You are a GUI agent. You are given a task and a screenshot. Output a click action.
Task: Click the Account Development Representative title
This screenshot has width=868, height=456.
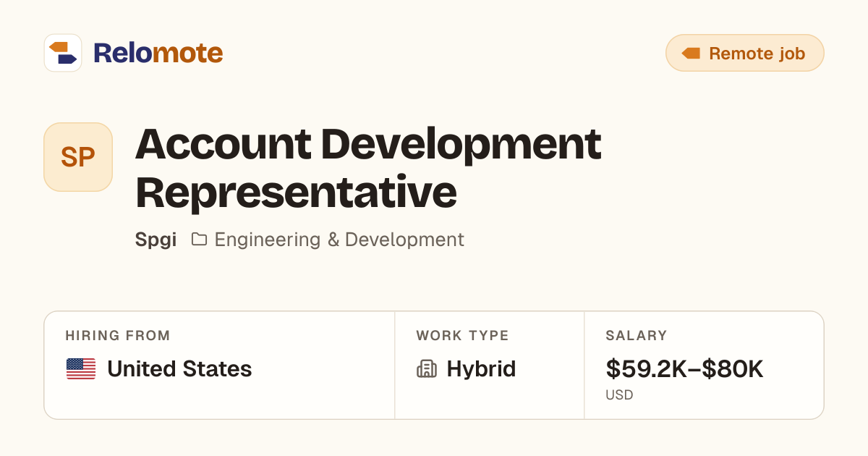click(x=368, y=168)
